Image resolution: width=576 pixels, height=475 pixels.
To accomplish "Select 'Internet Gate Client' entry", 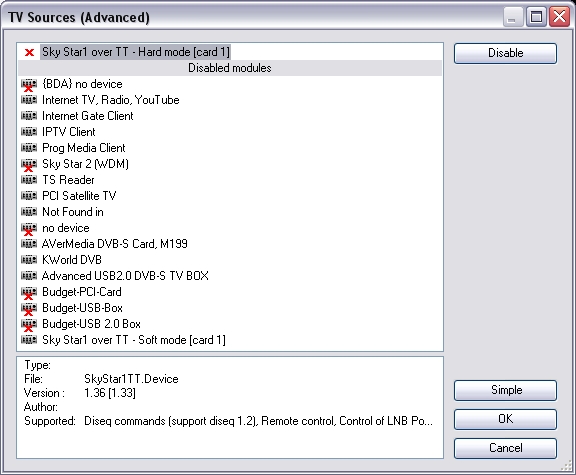I will coord(87,116).
